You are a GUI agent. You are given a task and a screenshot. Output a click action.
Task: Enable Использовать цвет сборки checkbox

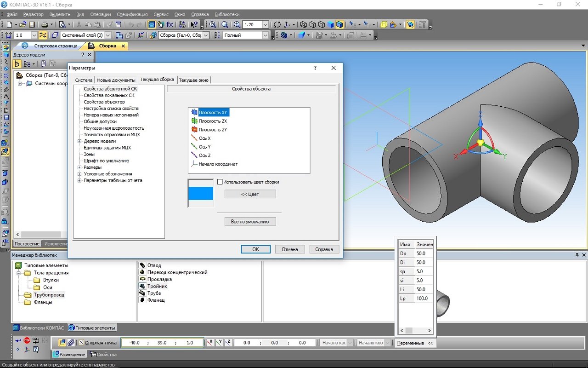pyautogui.click(x=220, y=182)
